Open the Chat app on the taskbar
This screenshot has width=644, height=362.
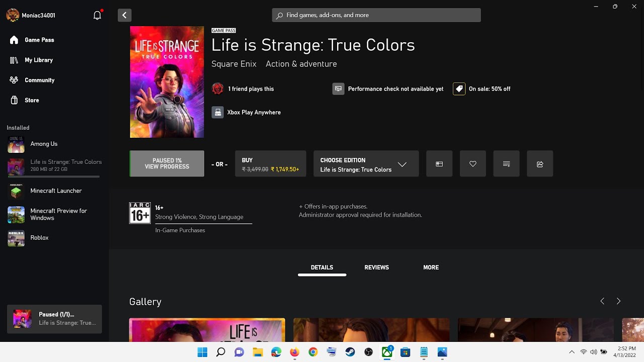click(239, 352)
